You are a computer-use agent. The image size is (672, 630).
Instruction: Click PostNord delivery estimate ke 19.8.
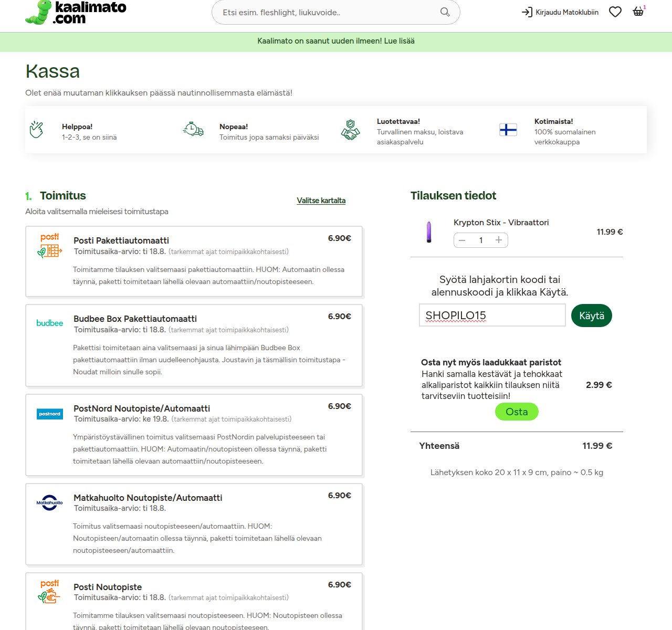pos(121,419)
